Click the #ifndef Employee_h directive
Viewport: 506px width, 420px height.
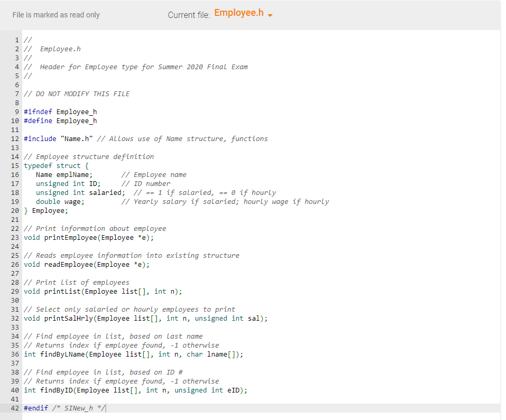point(60,111)
